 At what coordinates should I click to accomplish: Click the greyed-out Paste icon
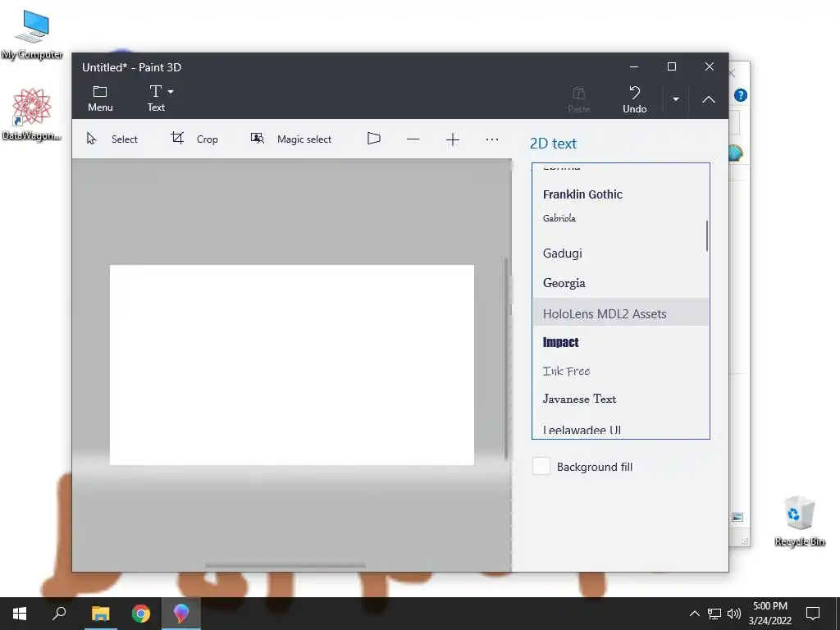[x=578, y=99]
